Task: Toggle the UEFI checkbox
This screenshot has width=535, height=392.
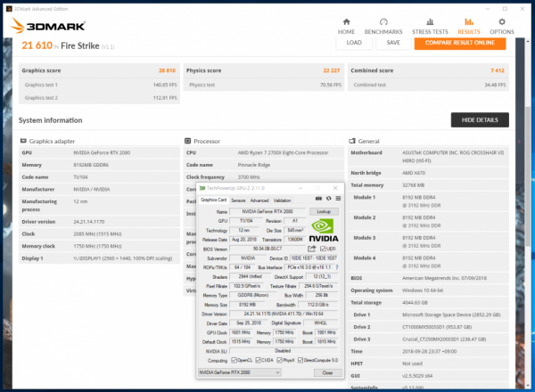Action: pos(323,249)
